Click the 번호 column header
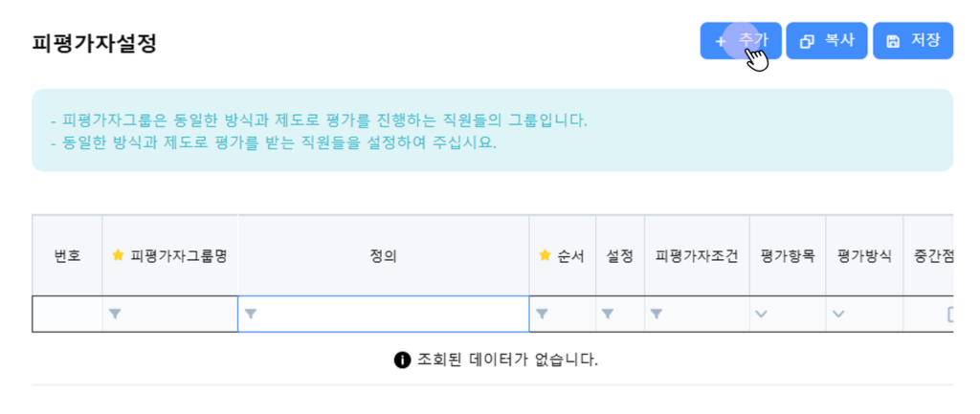 (x=67, y=256)
